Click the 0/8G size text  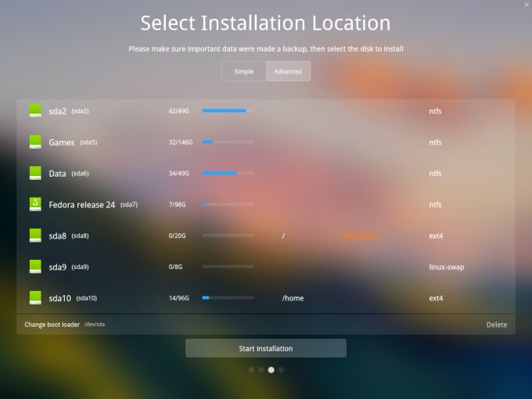tap(175, 267)
